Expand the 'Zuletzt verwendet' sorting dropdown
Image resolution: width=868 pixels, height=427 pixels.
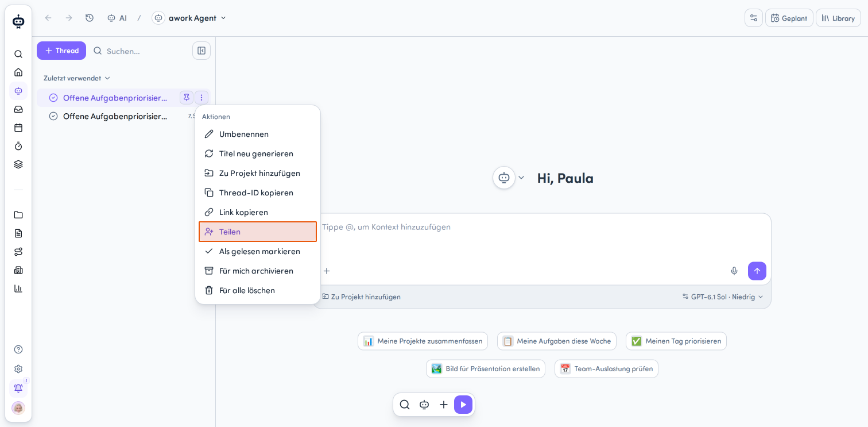pos(77,78)
